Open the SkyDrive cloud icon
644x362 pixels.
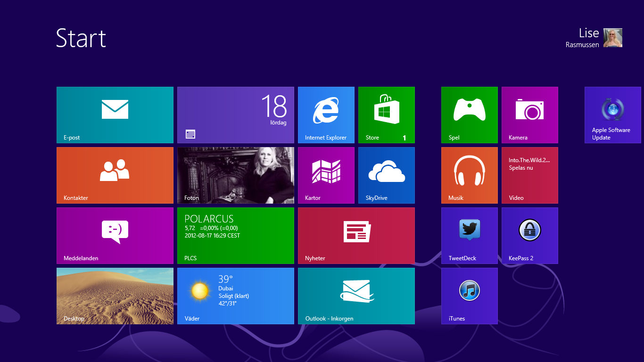click(387, 171)
